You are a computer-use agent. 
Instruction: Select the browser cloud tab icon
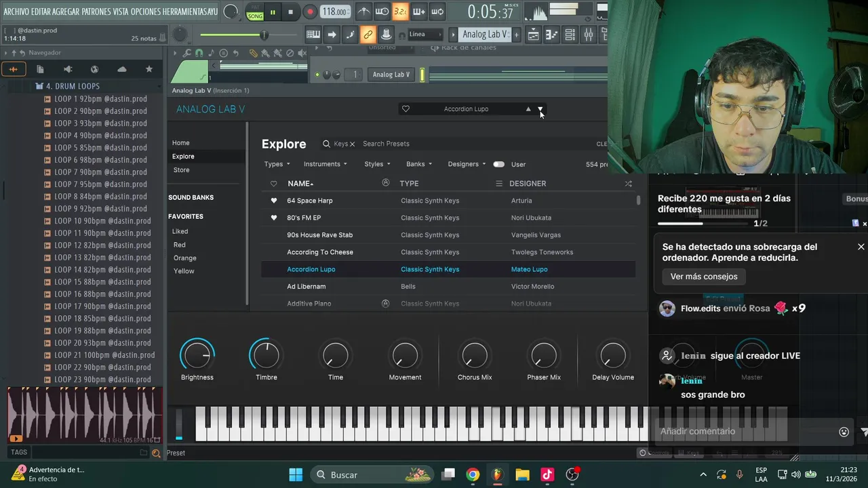coord(121,69)
